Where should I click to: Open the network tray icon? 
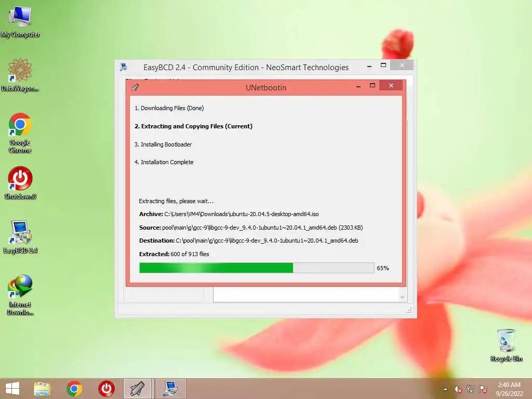[471, 389]
